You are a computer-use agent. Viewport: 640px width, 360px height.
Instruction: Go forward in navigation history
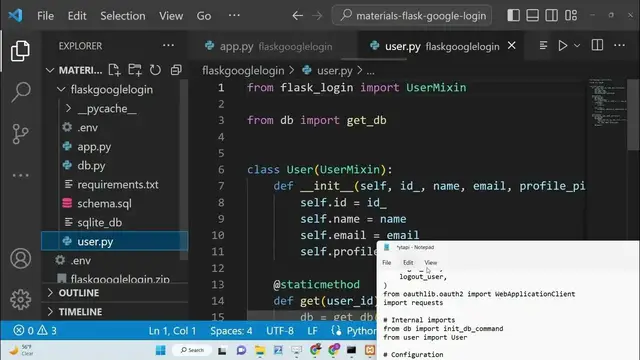coord(317,16)
